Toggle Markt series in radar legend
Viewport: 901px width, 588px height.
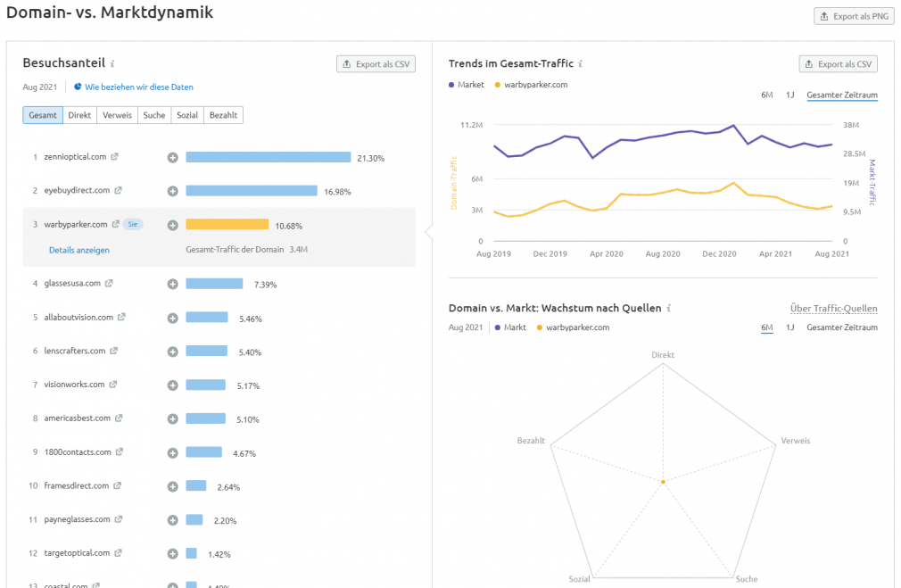[x=510, y=327]
